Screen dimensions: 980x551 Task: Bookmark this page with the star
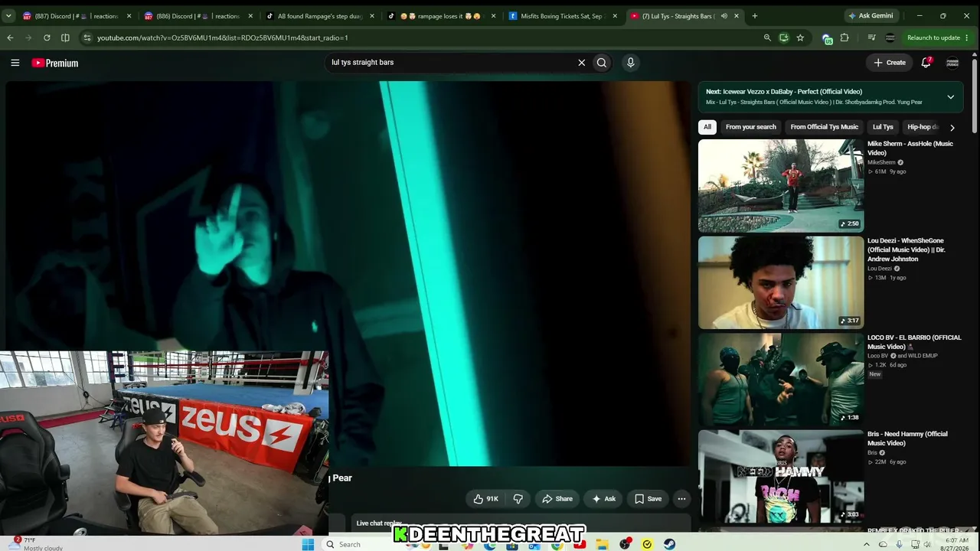800,37
